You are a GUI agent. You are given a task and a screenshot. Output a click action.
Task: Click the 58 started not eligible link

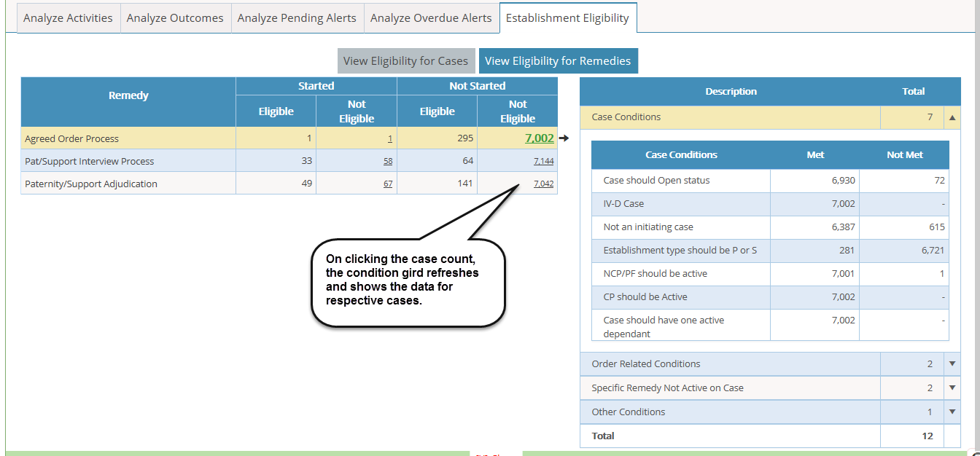(x=388, y=161)
